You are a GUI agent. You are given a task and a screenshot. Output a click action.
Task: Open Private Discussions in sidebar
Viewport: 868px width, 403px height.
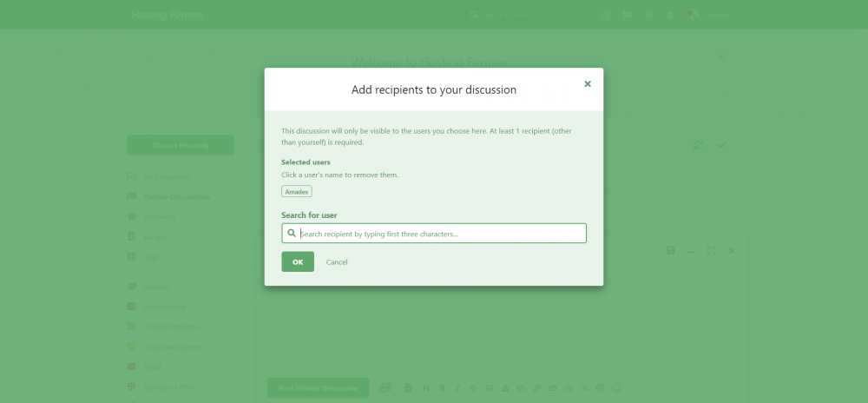176,197
